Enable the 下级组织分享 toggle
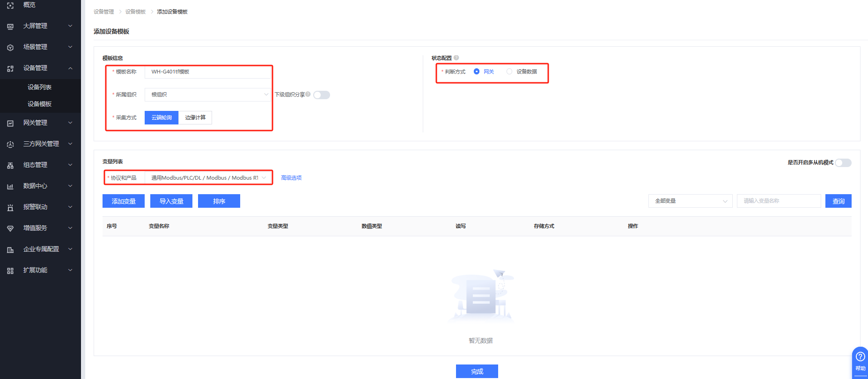Image resolution: width=868 pixels, height=379 pixels. (322, 95)
